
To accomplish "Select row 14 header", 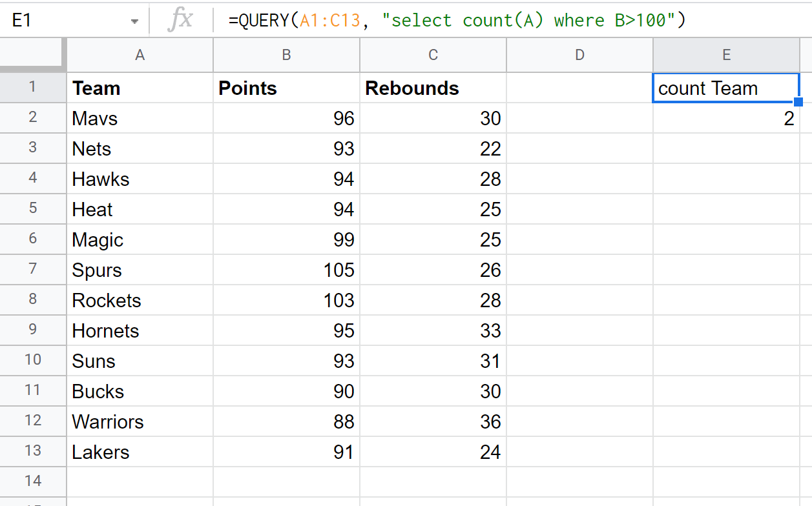I will (x=33, y=481).
